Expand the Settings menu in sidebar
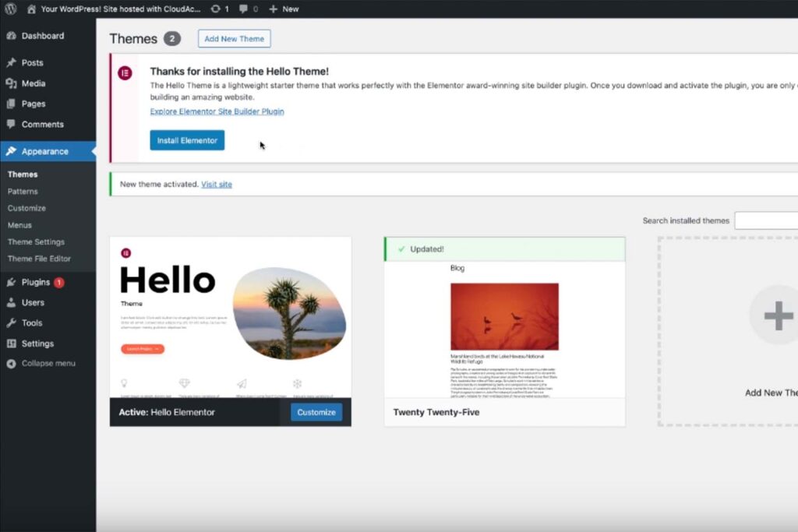 tap(37, 344)
